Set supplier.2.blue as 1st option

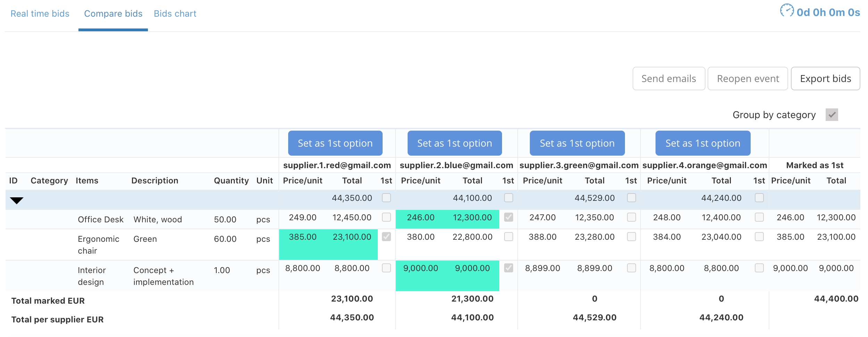click(454, 143)
